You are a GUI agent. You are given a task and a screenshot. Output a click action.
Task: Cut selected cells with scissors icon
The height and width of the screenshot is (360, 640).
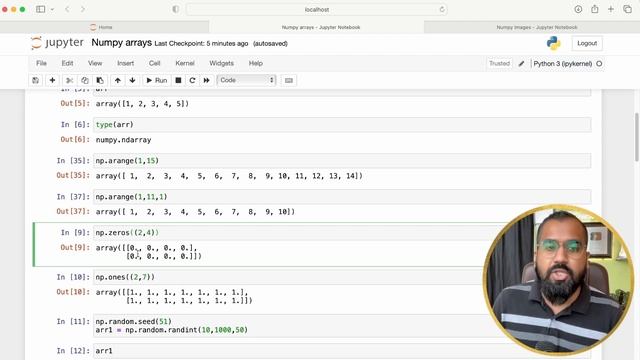coord(69,80)
